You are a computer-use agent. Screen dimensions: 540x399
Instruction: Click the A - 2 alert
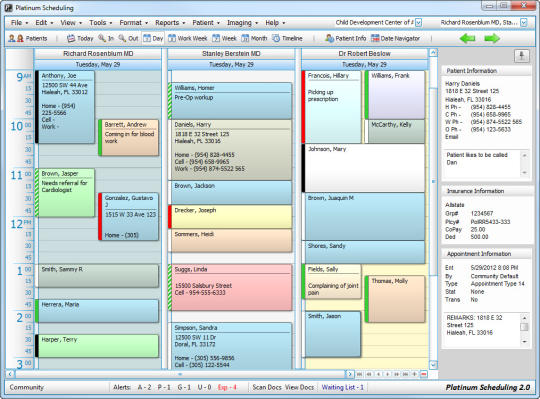coord(144,387)
